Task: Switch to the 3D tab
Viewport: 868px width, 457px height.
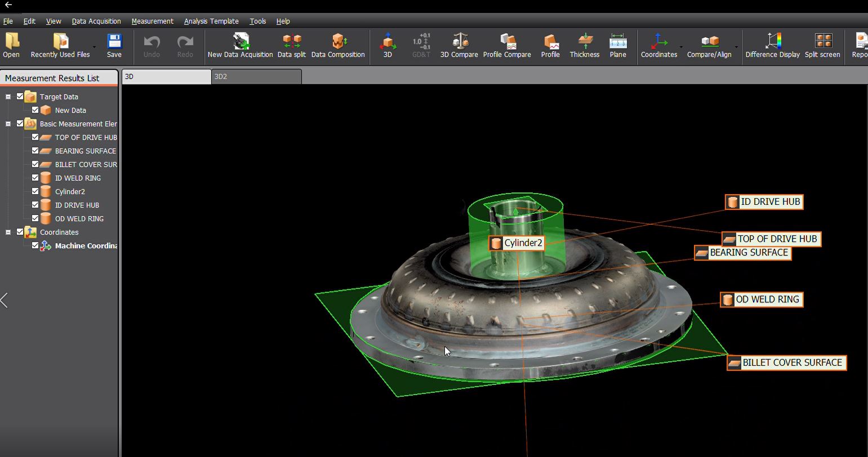Action: click(166, 77)
